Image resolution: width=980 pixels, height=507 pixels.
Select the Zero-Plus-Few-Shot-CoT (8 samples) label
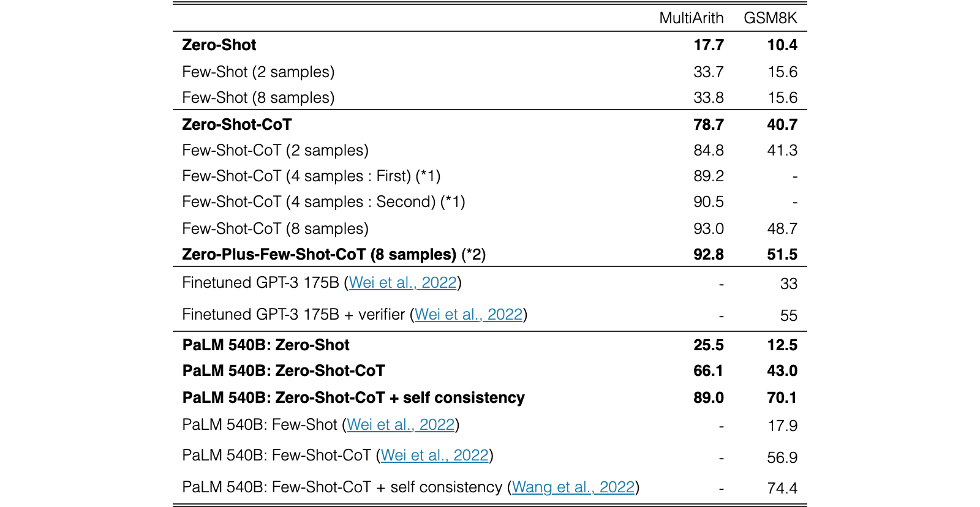(319, 255)
